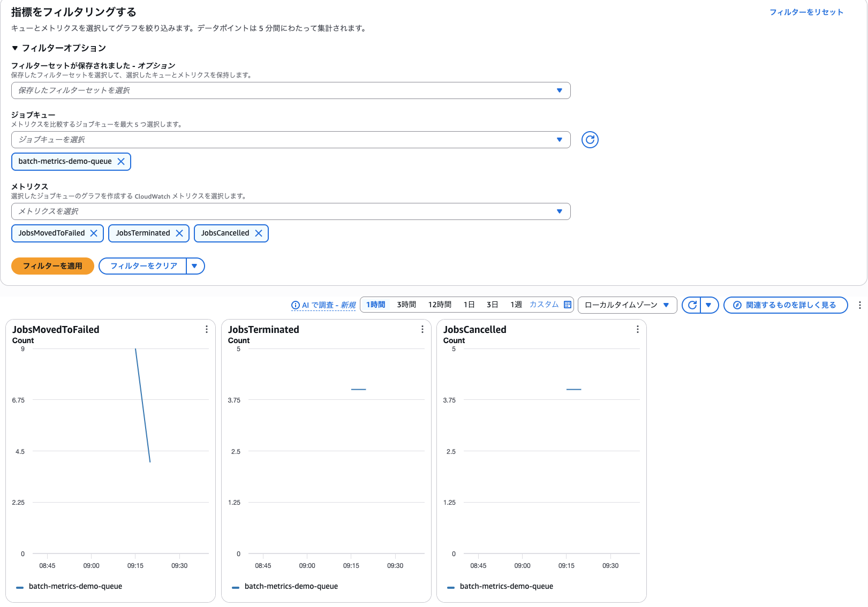
Task: Click the フィルターを適用 button
Action: 52,266
